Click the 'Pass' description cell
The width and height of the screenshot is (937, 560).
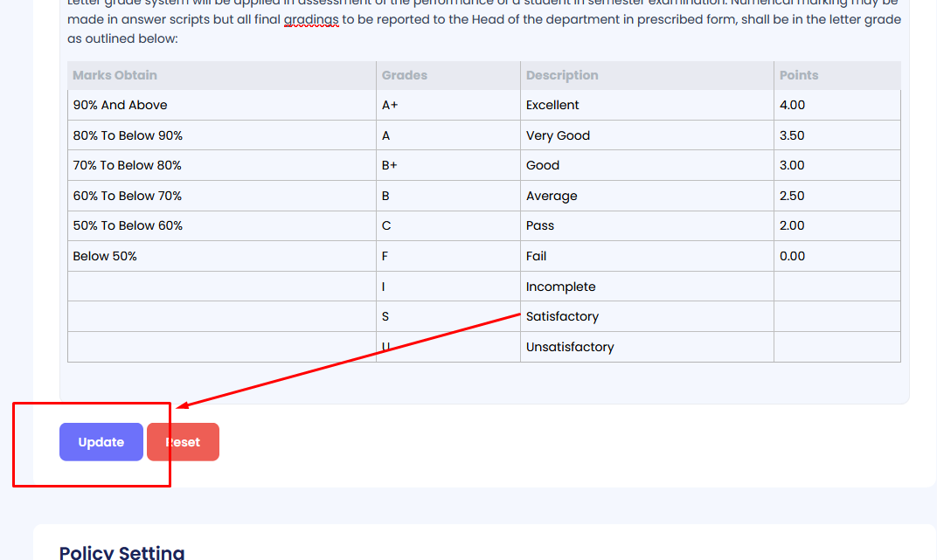pos(540,225)
